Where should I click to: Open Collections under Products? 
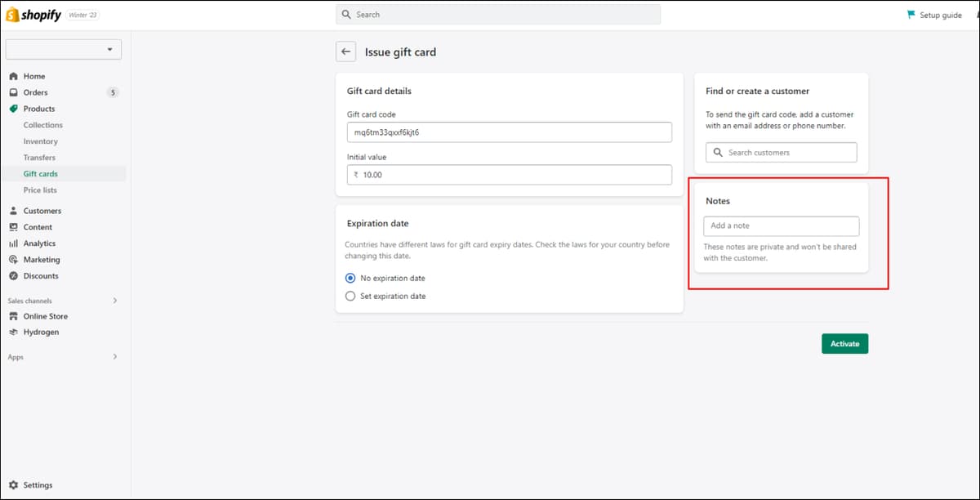[43, 125]
